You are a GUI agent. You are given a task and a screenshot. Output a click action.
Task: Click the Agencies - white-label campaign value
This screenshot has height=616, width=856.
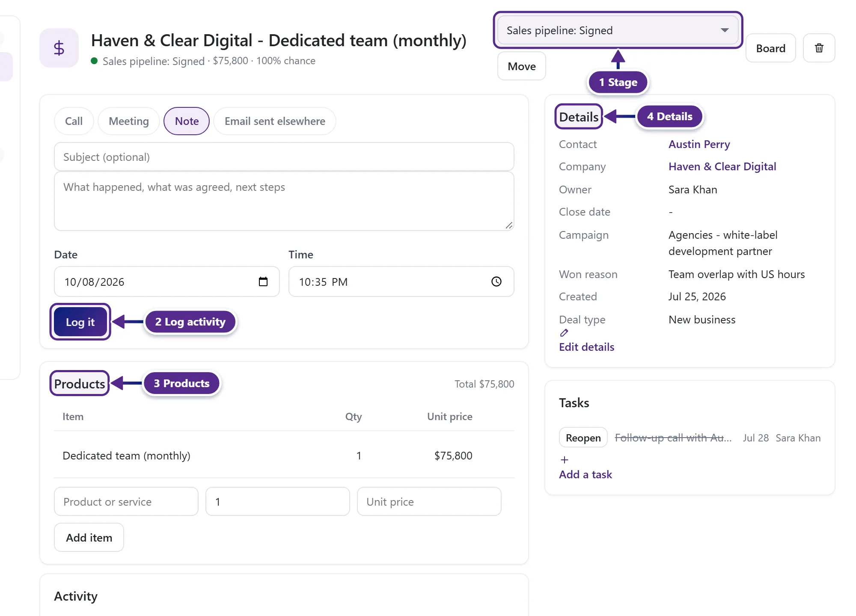(x=723, y=243)
